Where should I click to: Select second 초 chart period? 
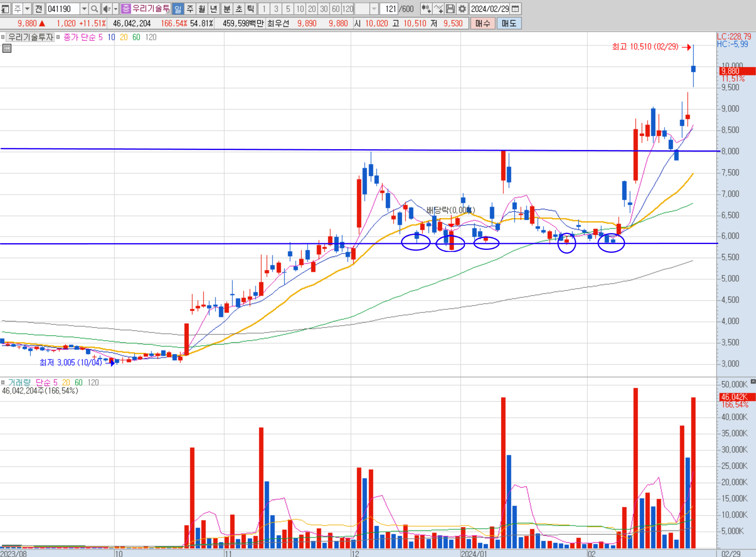pyautogui.click(x=239, y=9)
